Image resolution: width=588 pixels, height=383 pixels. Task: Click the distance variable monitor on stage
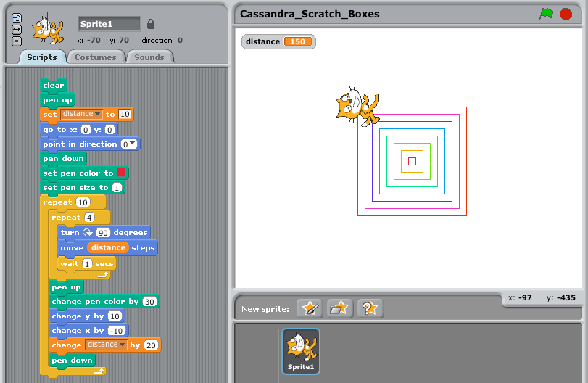coord(278,41)
